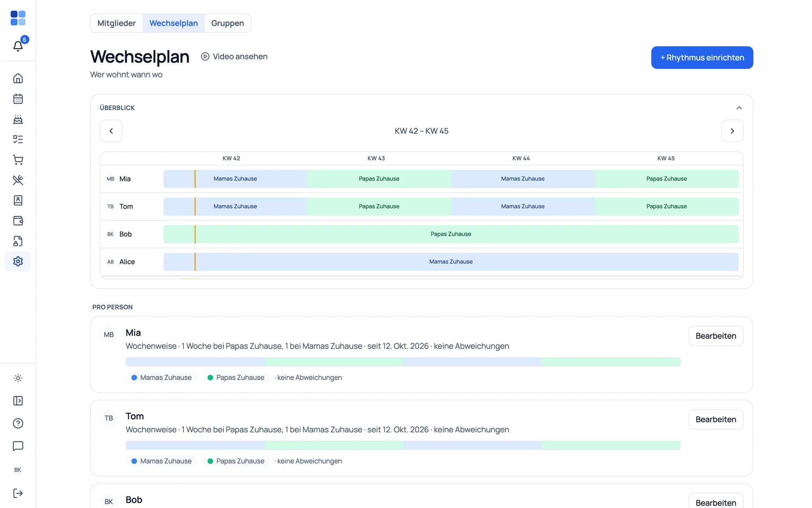
Task: Open the wallet icon in sidebar
Action: [x=18, y=221]
